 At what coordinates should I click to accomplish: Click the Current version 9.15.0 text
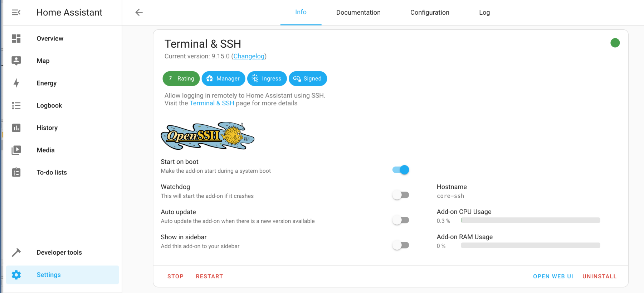pos(197,56)
